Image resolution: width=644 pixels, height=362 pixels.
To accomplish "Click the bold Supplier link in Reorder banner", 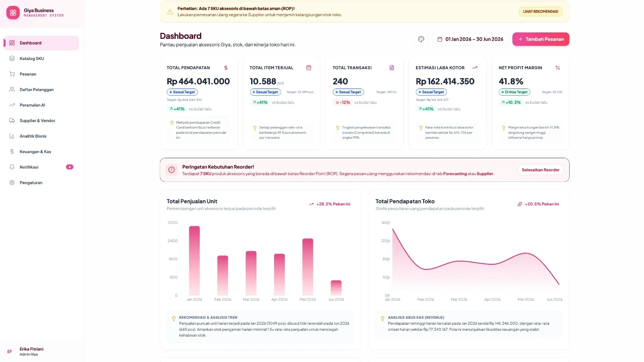I will click(485, 174).
